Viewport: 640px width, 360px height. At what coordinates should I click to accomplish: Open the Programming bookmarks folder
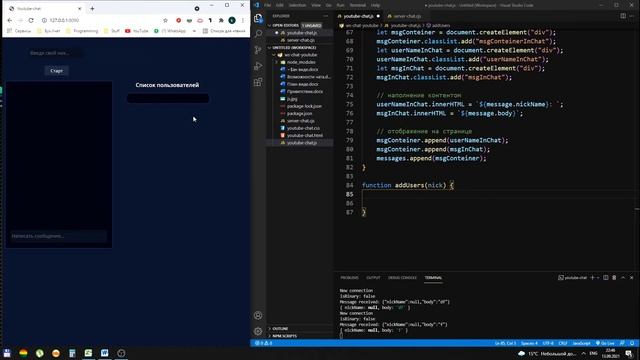coord(82,31)
